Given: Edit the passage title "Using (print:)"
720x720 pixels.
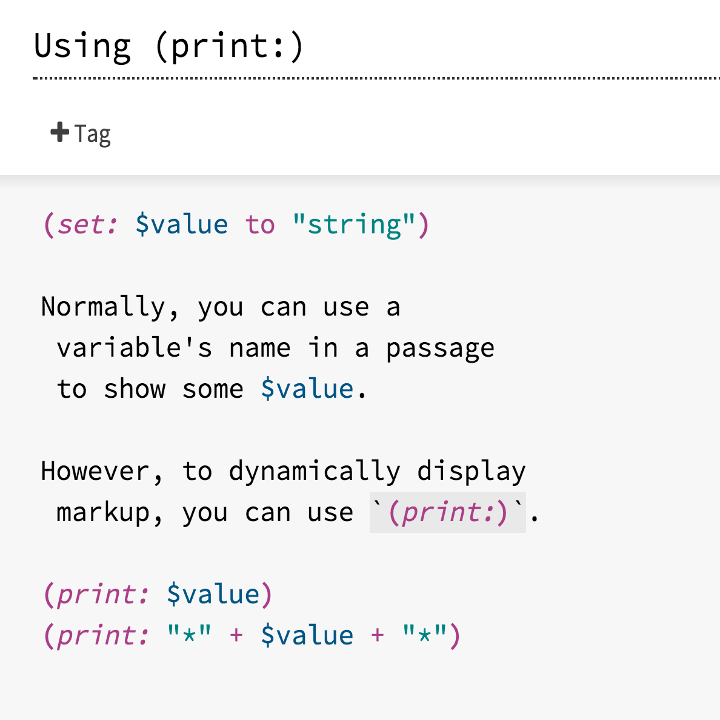Looking at the screenshot, I should [x=168, y=47].
